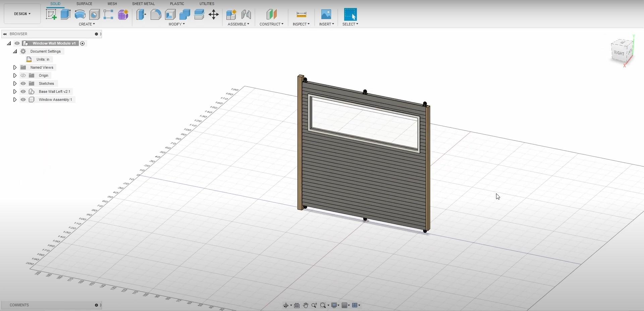Click the Create Sketch icon
644x311 pixels.
(51, 14)
